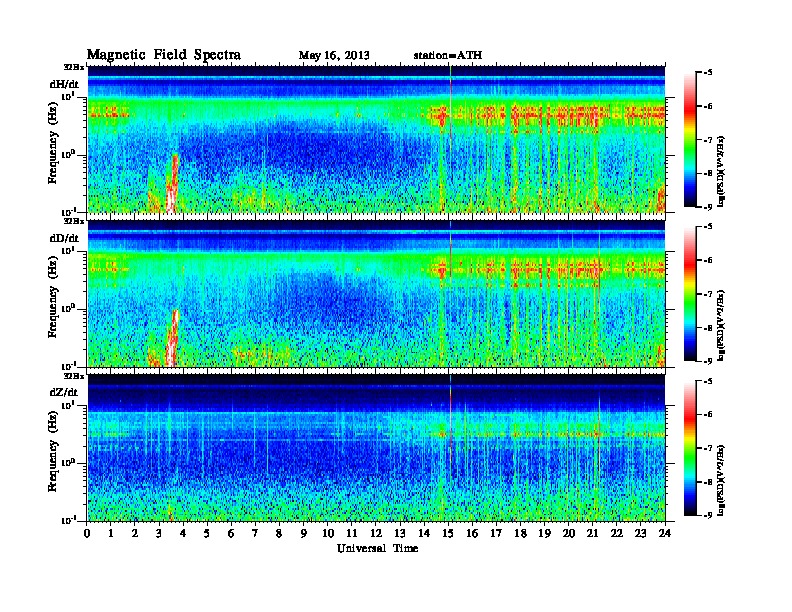Click the "32Hz" label atop the dD/dt panel
This screenshot has width=792, height=612.
click(x=73, y=221)
